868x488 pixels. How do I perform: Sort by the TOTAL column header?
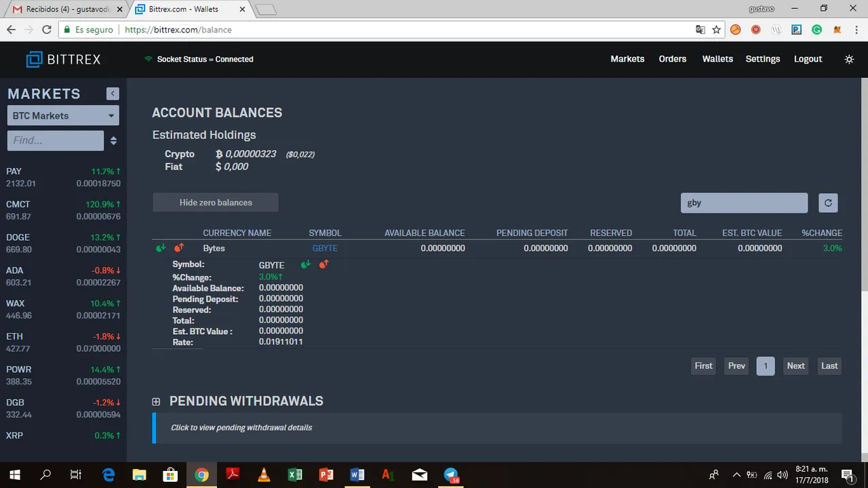684,232
